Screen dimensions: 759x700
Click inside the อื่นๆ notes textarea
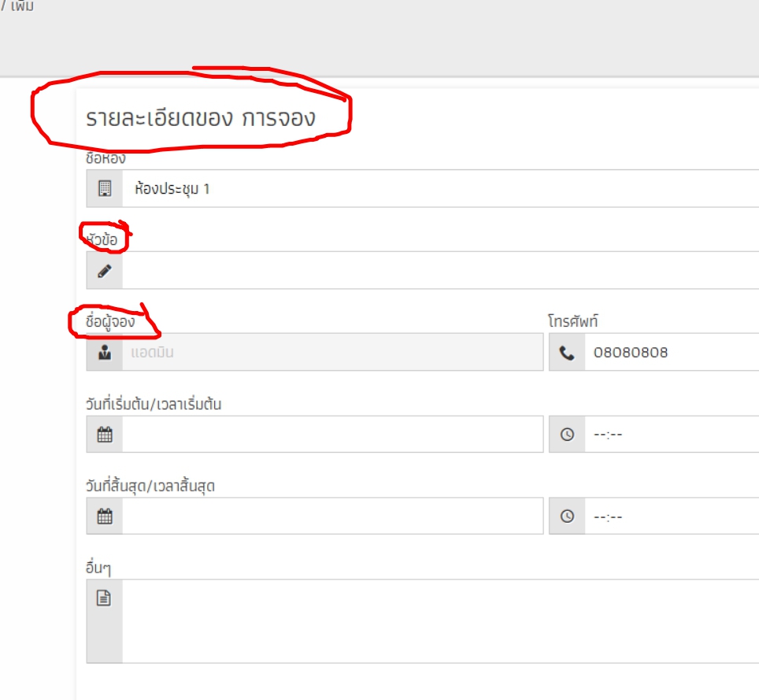tap(440, 621)
